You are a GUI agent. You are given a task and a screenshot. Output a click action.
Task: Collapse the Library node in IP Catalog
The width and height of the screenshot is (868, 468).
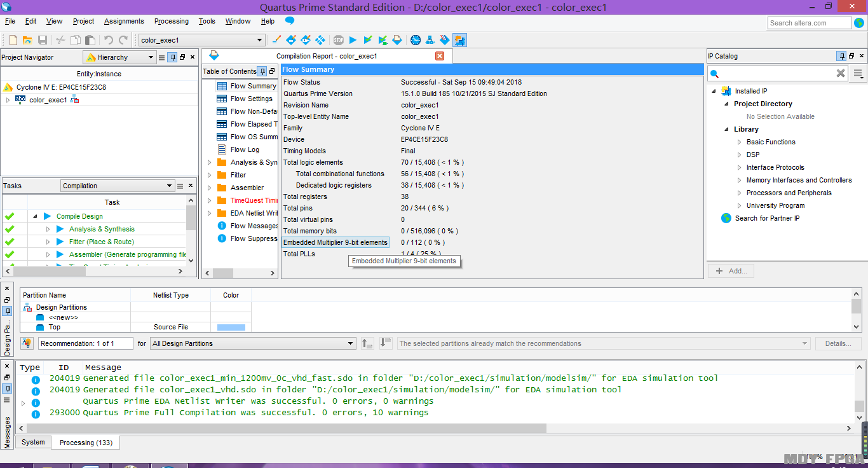(x=726, y=129)
